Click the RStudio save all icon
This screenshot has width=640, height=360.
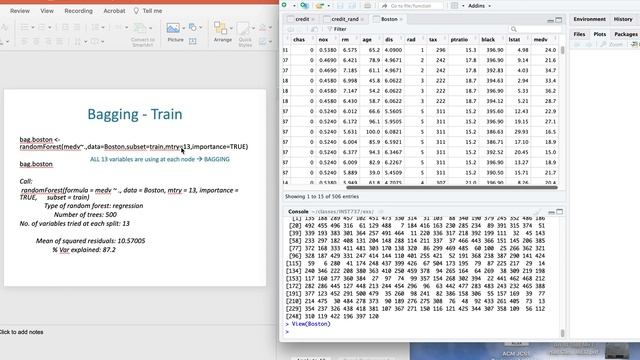[352, 6]
